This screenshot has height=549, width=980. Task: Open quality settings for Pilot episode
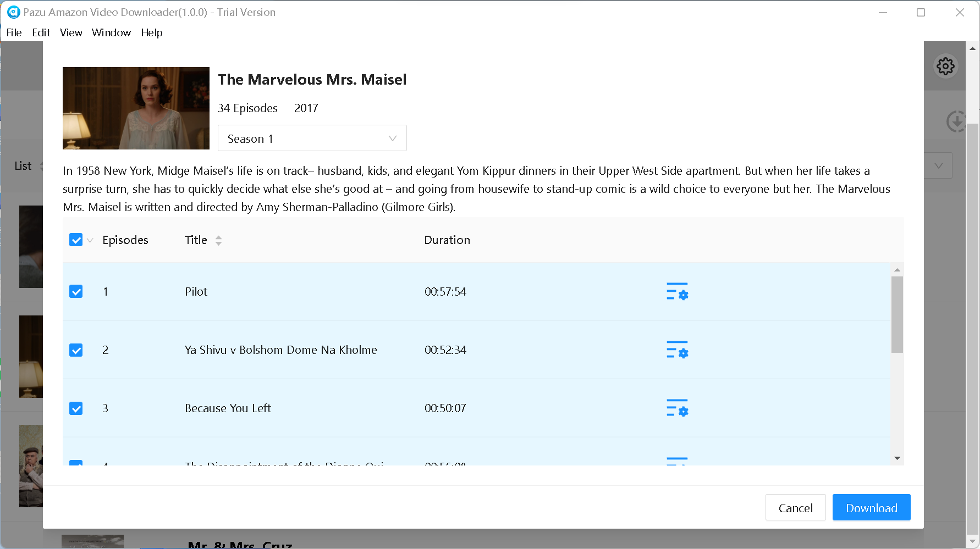tap(676, 292)
